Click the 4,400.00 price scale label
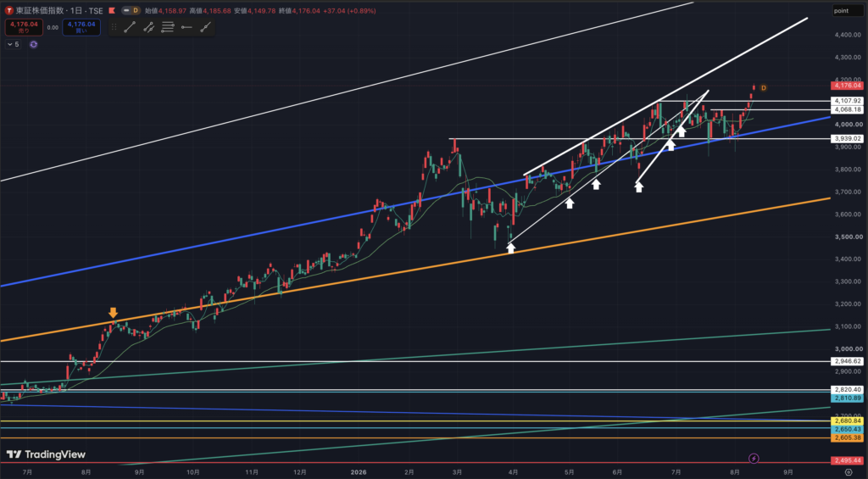This screenshot has width=868, height=479. click(x=847, y=35)
